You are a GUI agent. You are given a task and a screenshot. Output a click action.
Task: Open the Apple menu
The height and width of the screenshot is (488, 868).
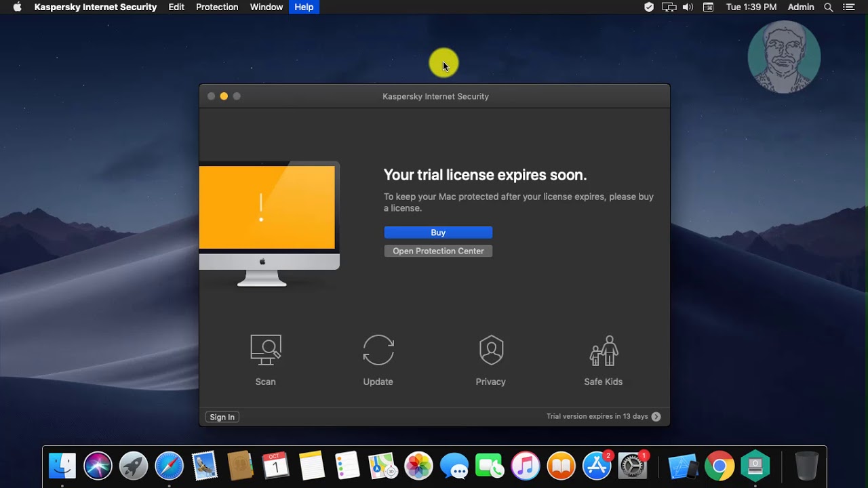[17, 7]
